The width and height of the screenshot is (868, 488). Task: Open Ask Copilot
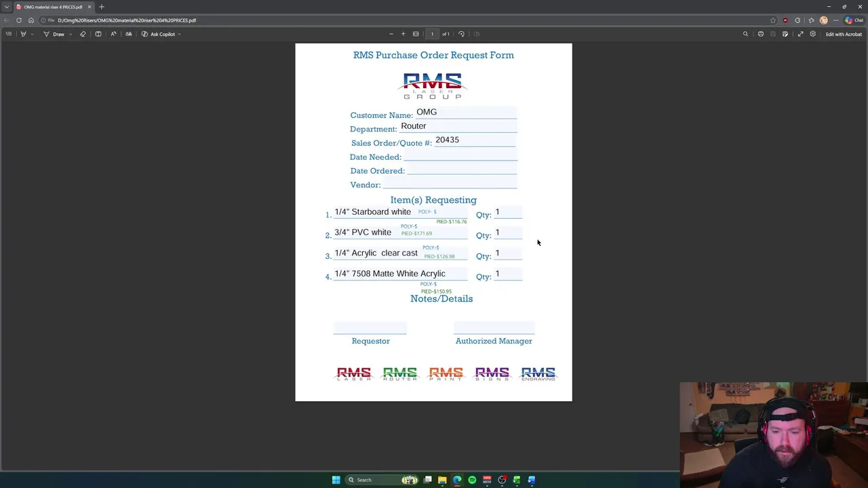tap(158, 34)
